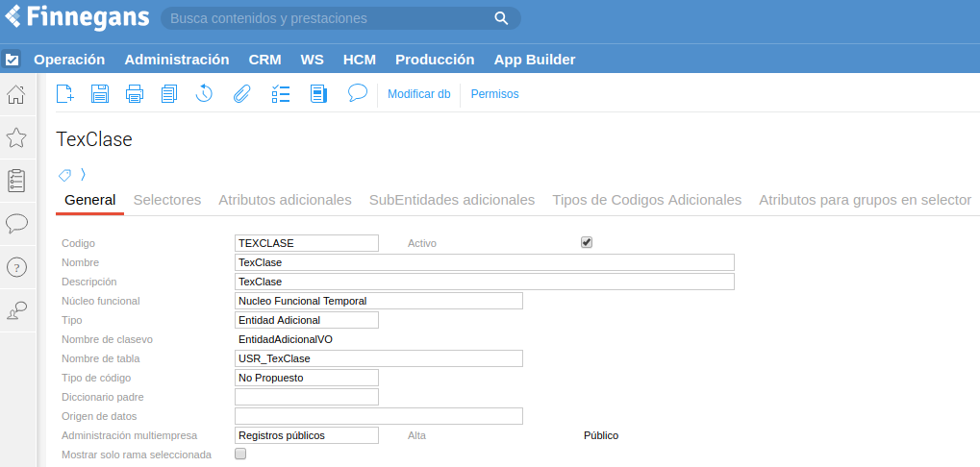980x467 pixels.
Task: Open favorites with the sidebar star icon
Action: (x=16, y=137)
